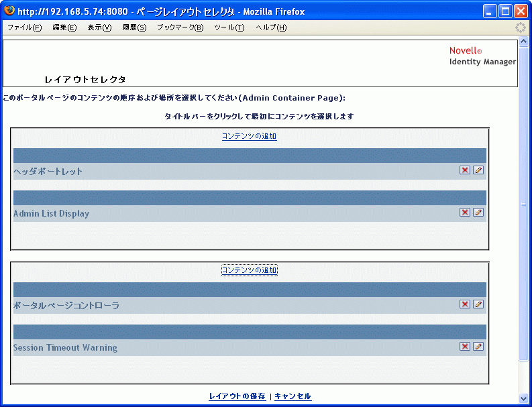This screenshot has height=407, width=532.
Task: Select the ポータルページコントローラ title bar
Action: pos(250,290)
